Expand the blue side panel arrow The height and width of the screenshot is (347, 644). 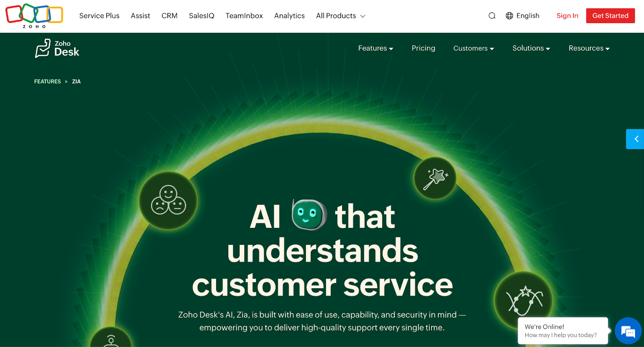point(635,139)
